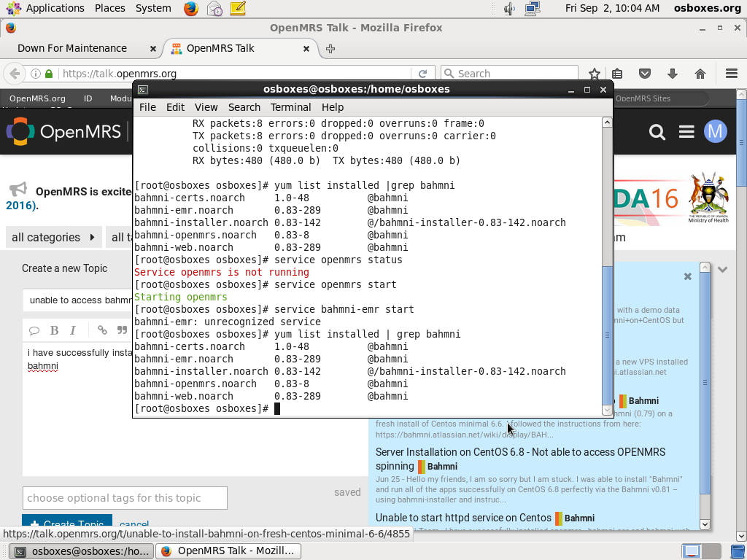Focus the optional tags field

125,498
